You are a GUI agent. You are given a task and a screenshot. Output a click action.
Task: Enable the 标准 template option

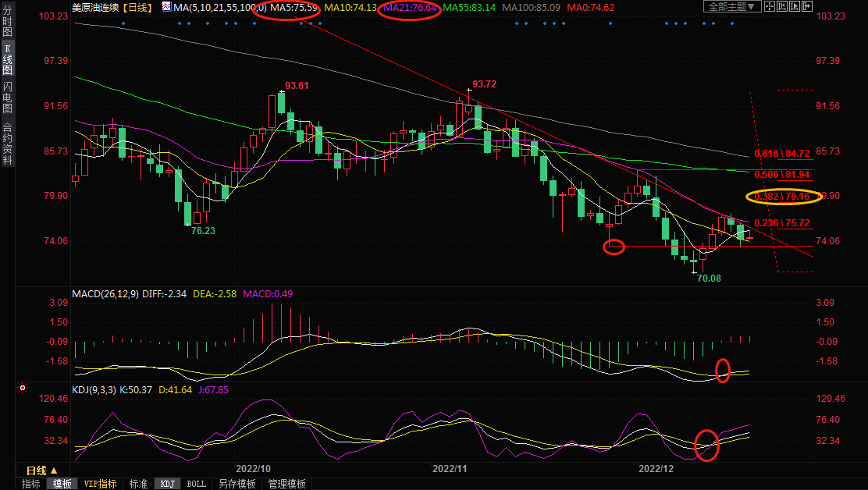(x=138, y=484)
